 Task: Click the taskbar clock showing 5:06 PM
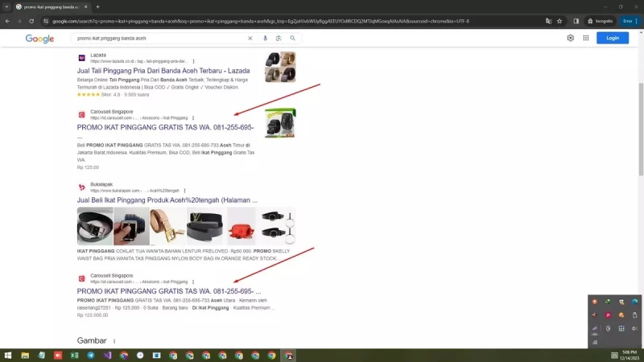[x=630, y=356]
